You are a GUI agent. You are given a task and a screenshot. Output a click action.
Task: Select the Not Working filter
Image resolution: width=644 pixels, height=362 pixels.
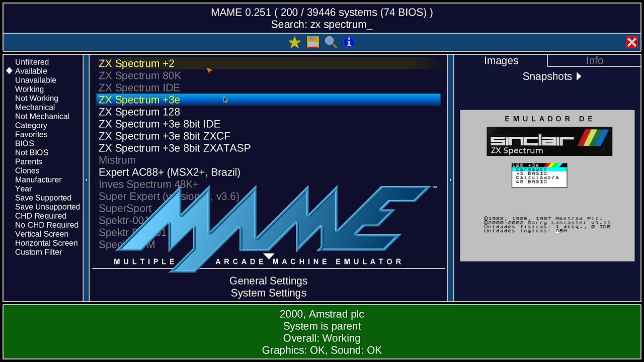(x=37, y=99)
